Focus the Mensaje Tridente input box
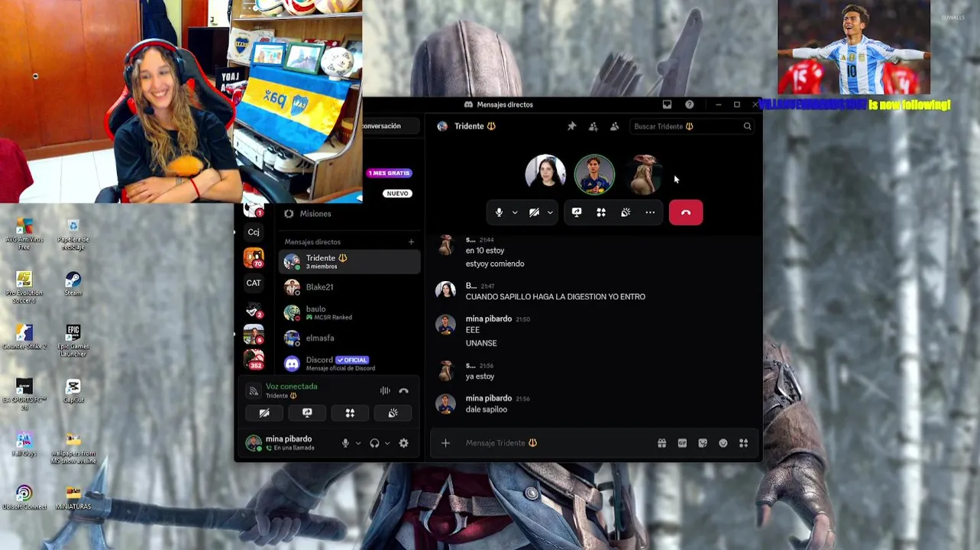The image size is (980, 550). point(558,443)
